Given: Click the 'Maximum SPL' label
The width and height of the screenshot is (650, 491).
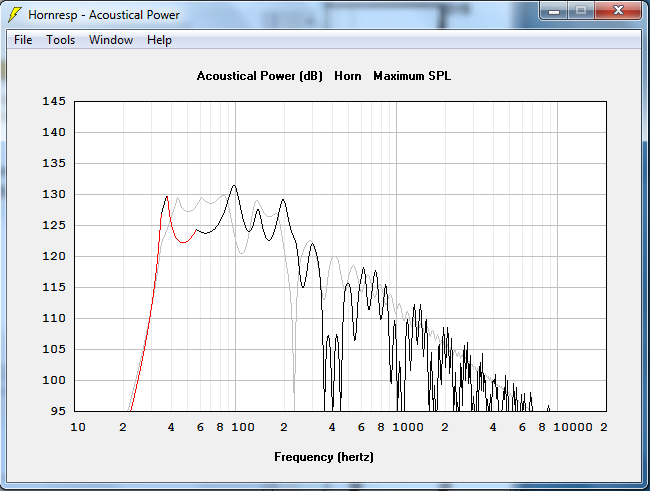Looking at the screenshot, I should click(x=412, y=76).
